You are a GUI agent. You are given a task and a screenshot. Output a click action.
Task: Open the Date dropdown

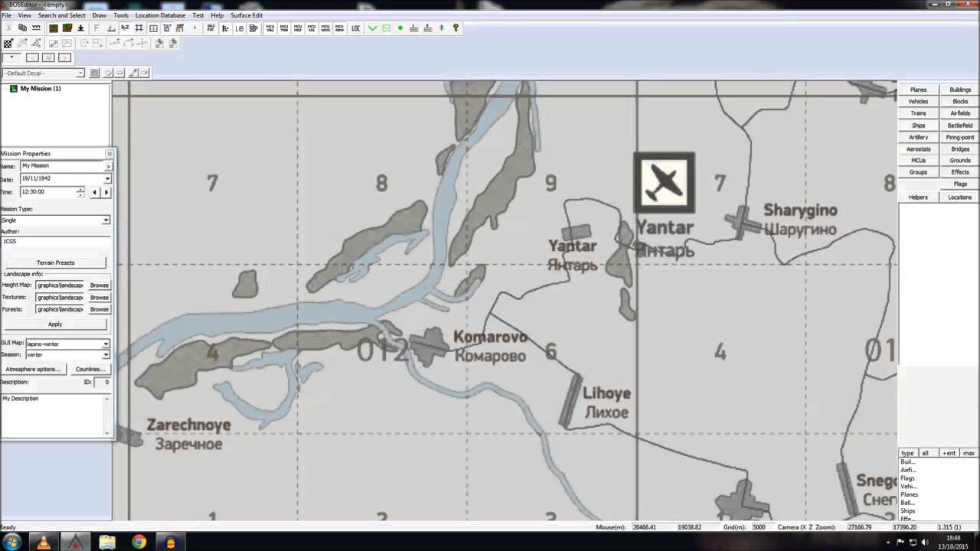107,178
